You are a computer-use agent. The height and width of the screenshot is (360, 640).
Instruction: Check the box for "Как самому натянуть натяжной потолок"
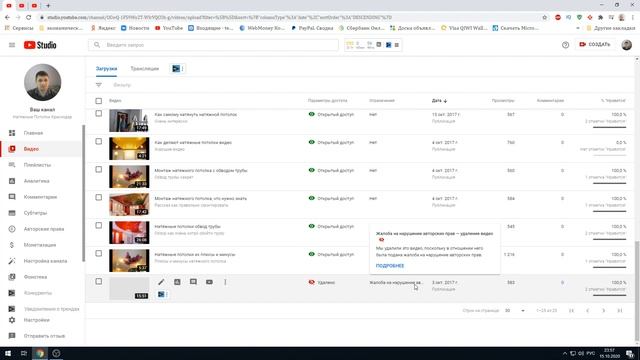pyautogui.click(x=99, y=113)
